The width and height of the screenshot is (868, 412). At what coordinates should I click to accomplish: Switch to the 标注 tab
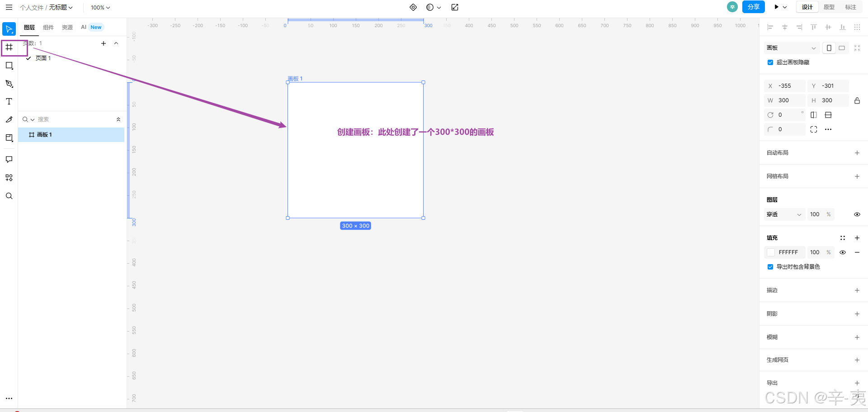(x=851, y=7)
